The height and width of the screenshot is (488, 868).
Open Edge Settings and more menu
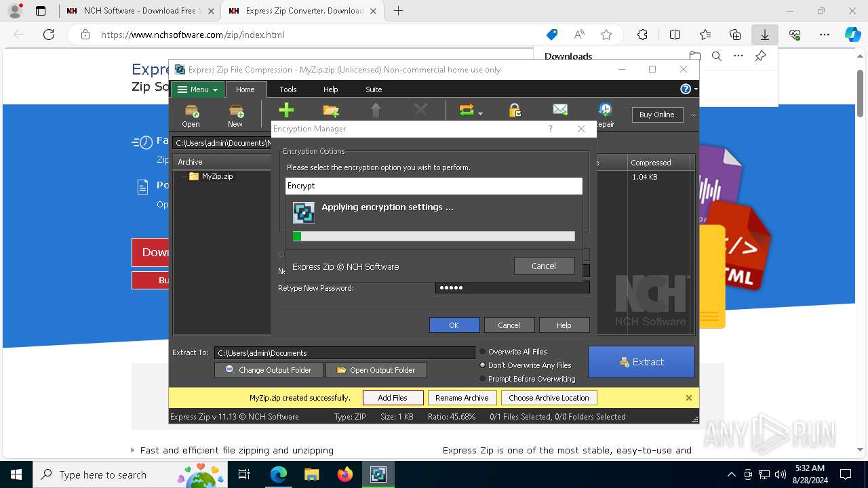pyautogui.click(x=825, y=35)
